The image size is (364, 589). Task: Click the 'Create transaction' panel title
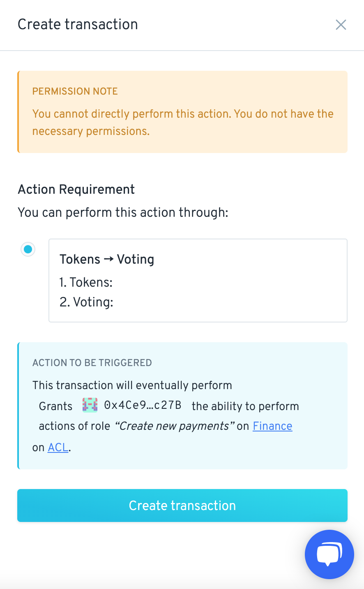(x=78, y=25)
